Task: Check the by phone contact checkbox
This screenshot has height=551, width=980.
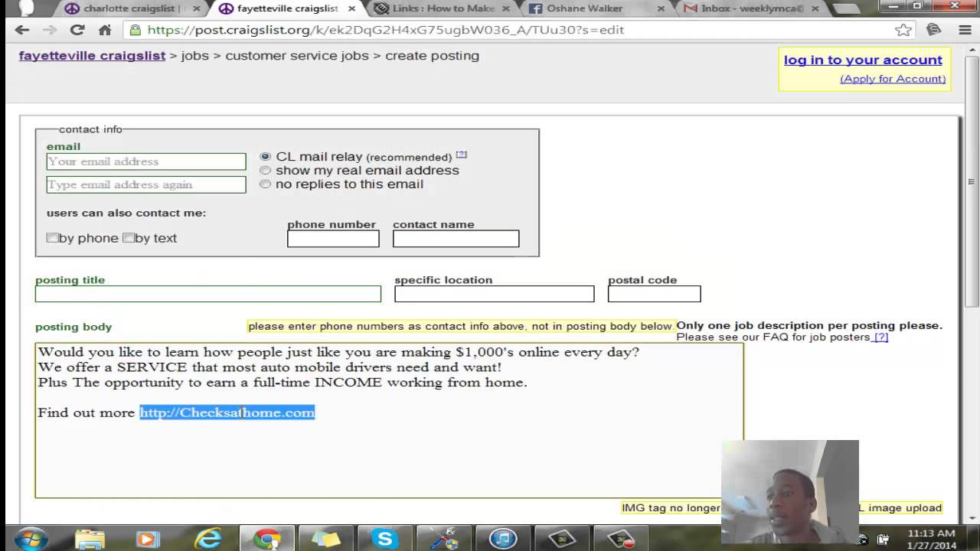Action: (52, 238)
